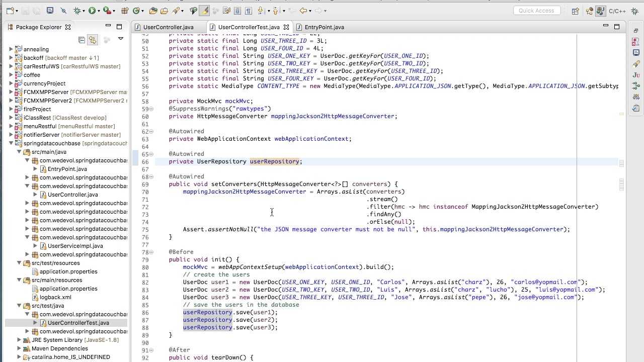Click the Debug bug icon

click(x=77, y=11)
